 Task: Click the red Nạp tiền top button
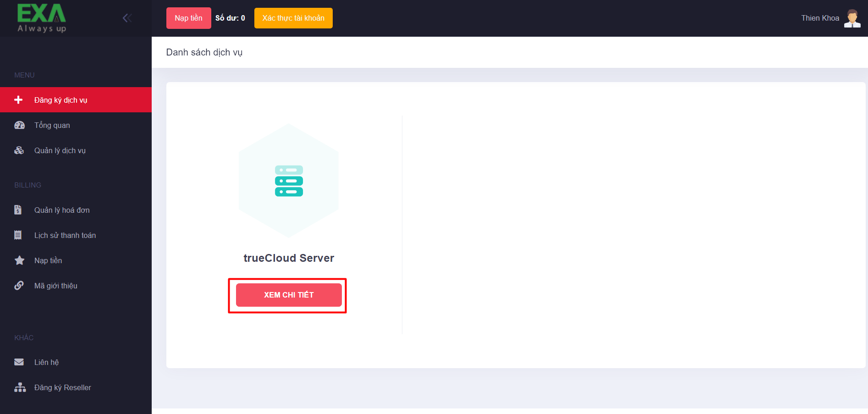[x=188, y=18]
